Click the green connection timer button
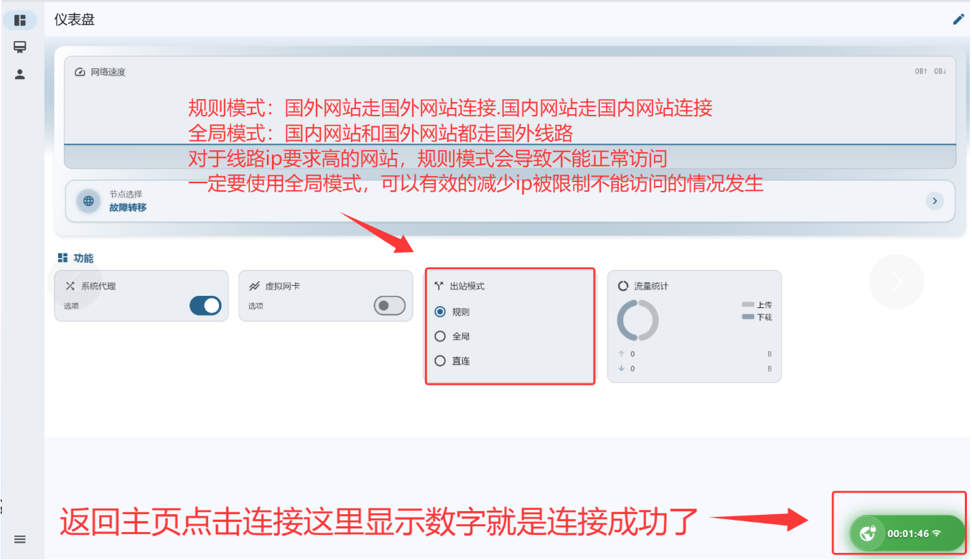Image resolution: width=972 pixels, height=560 pixels. (907, 533)
